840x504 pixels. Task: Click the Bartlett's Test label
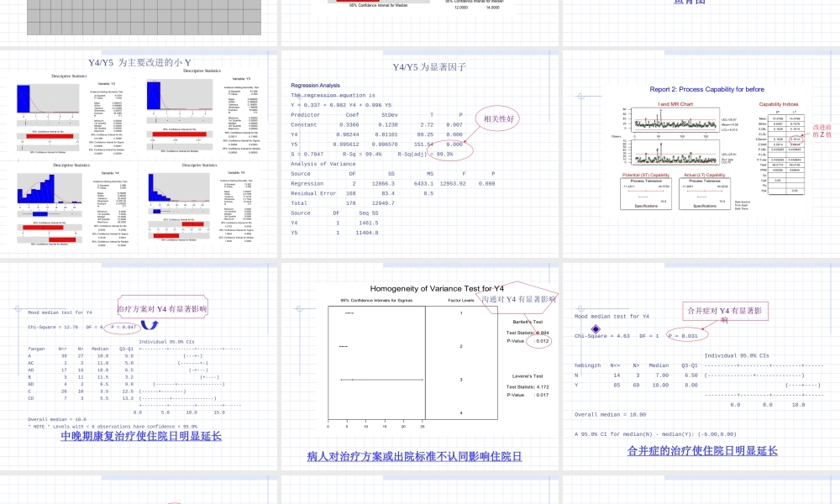pos(528,322)
